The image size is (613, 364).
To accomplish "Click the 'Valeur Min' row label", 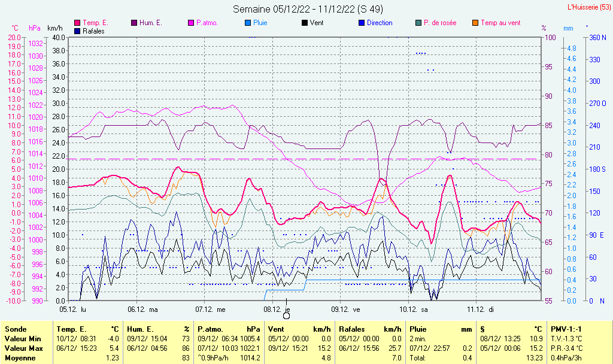I will pyautogui.click(x=23, y=339).
